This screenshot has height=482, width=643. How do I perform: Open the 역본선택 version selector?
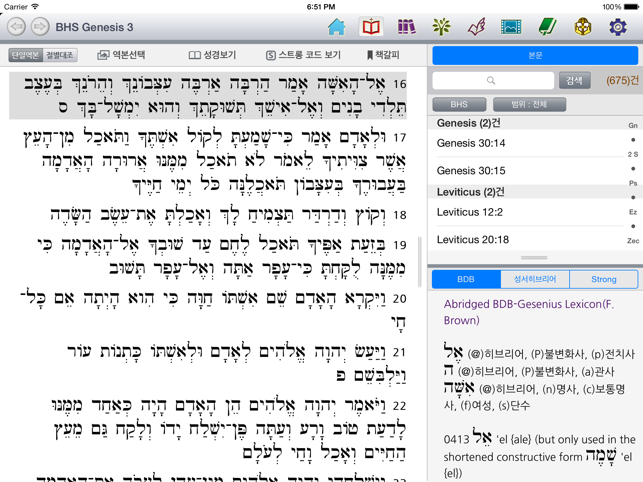pyautogui.click(x=121, y=55)
